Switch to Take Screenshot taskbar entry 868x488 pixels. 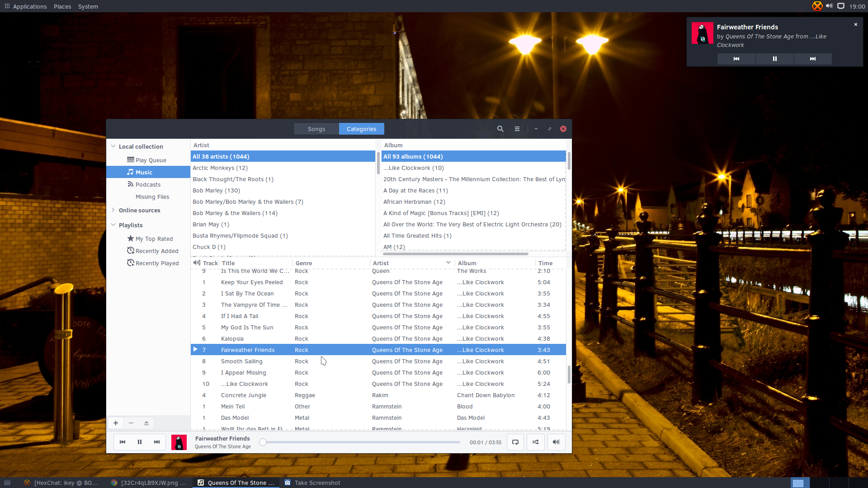(x=313, y=483)
